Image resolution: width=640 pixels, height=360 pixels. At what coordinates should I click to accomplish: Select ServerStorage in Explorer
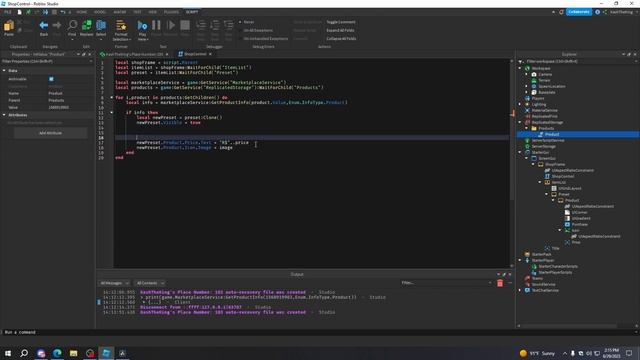click(x=543, y=146)
